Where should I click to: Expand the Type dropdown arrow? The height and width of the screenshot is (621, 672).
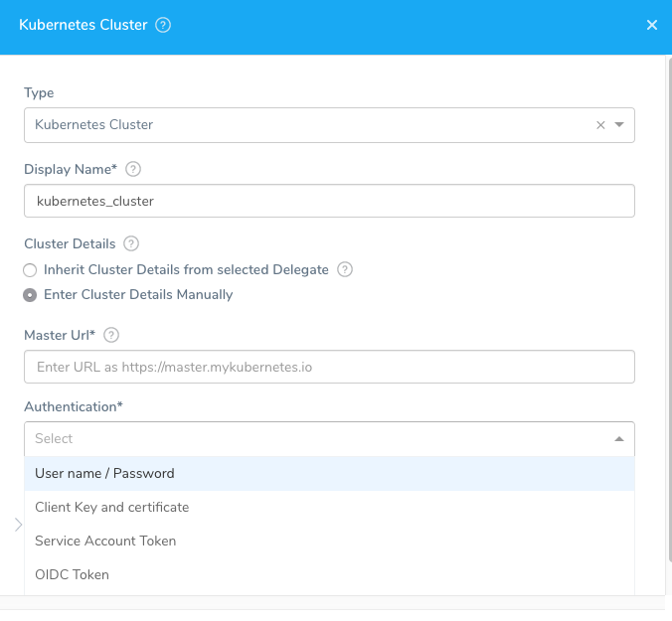tap(619, 124)
